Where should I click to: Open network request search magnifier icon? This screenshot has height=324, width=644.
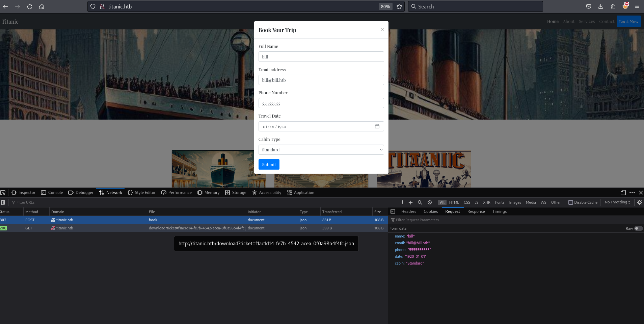point(420,202)
